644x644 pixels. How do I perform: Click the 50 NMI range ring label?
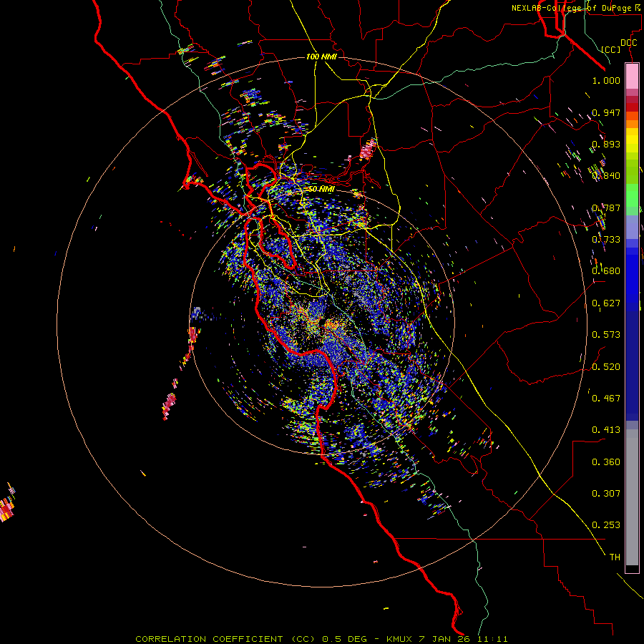321,189
